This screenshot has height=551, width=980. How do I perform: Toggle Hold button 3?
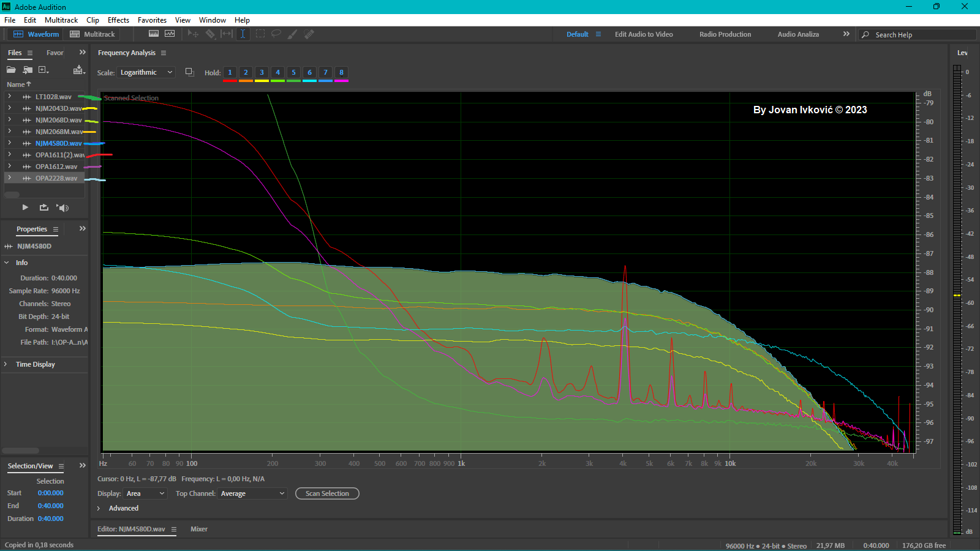coord(262,73)
